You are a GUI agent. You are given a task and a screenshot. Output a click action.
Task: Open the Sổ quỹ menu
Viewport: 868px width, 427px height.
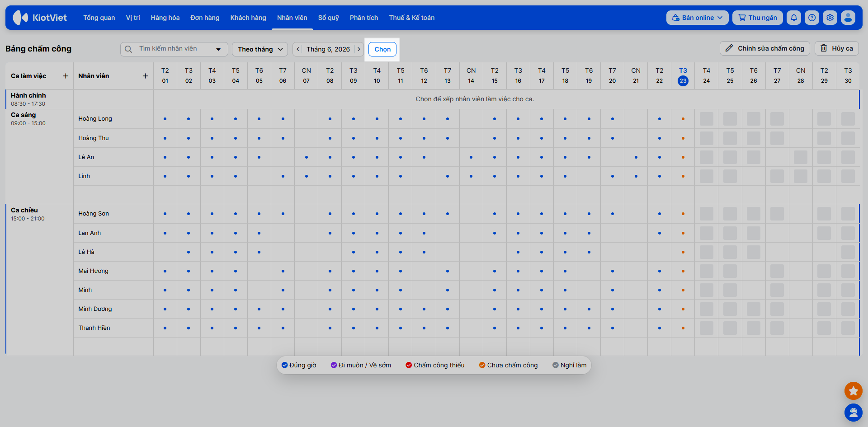tap(329, 18)
